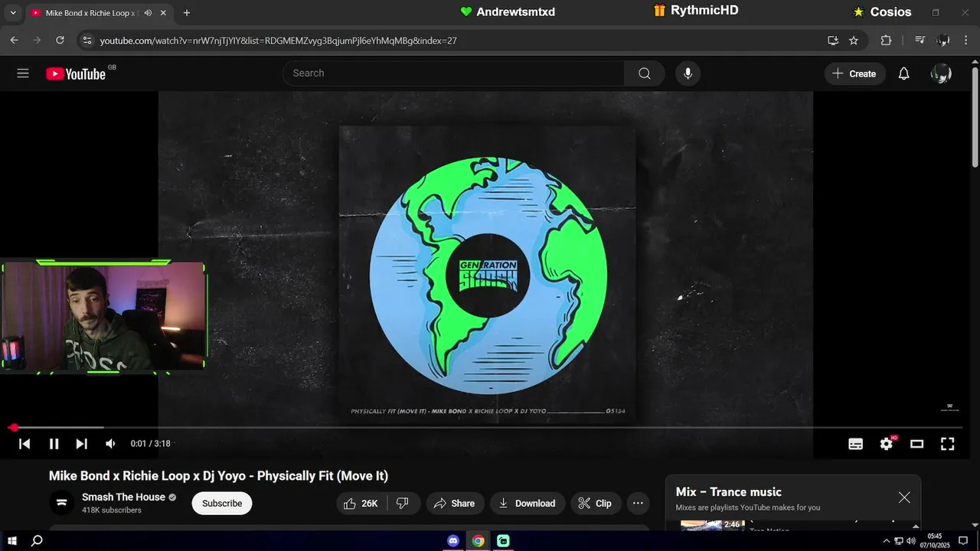The image size is (980, 551).
Task: Open YouTube notifications bell
Action: click(903, 73)
